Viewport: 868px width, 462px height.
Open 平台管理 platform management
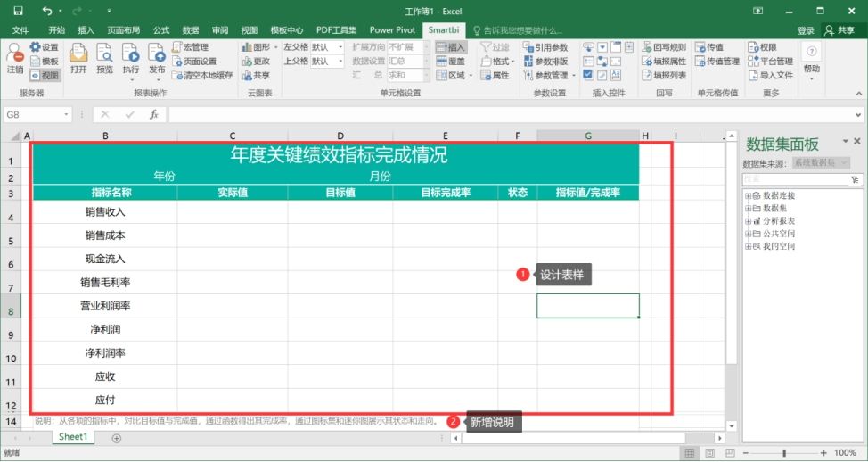(x=771, y=61)
